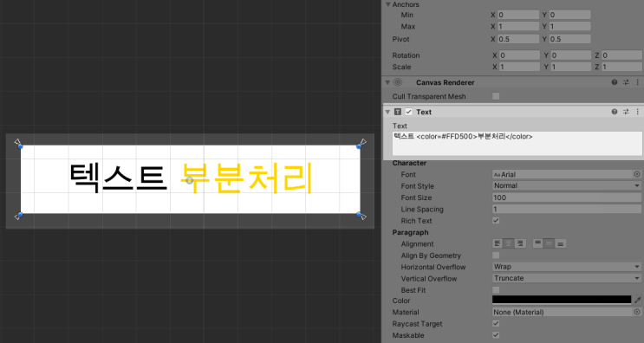Toggle Cull Transparent Mesh checkbox
Viewport: 644px width, 343px height.
496,96
